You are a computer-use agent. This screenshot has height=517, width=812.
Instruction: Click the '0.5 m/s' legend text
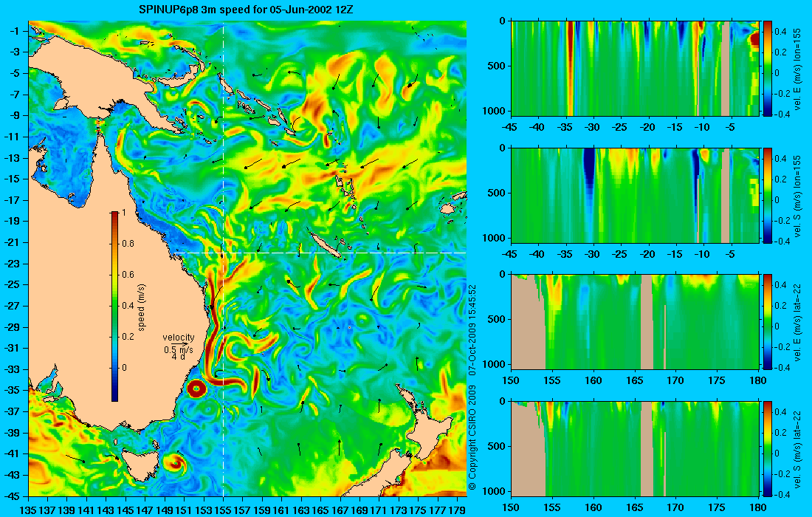(179, 350)
